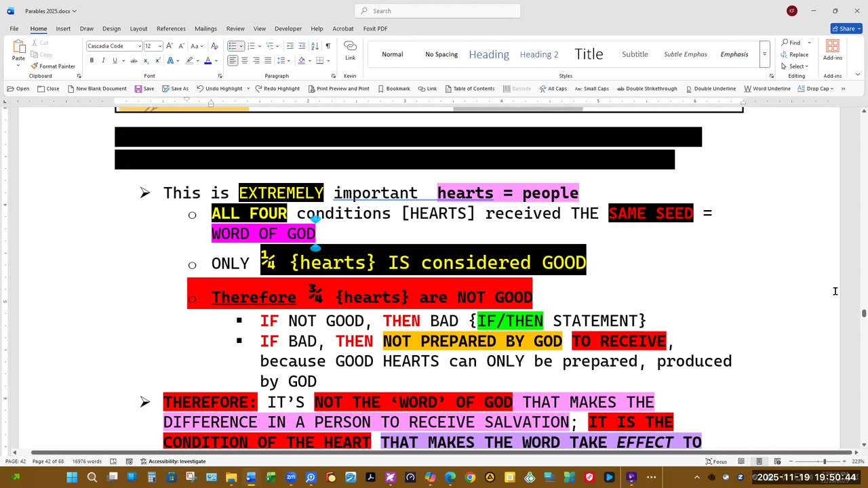Increase font size with grow icon
Screen dimensions: 868x488
[x=170, y=46]
